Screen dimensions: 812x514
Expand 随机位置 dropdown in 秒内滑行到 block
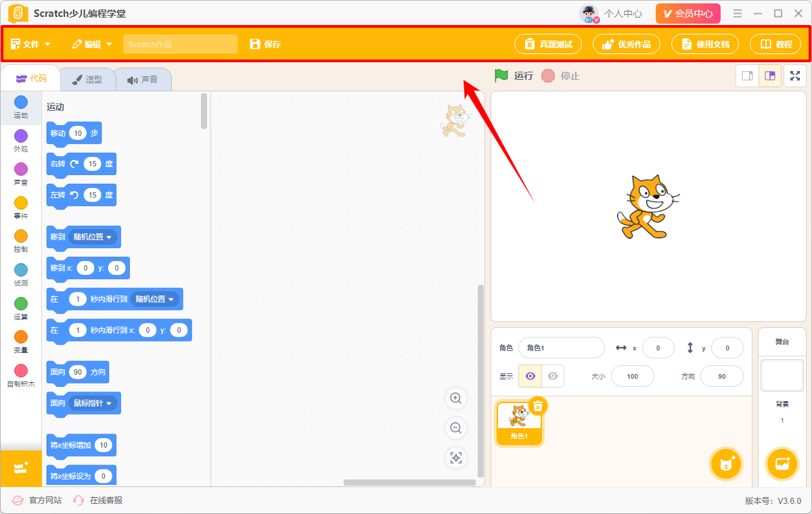[155, 299]
